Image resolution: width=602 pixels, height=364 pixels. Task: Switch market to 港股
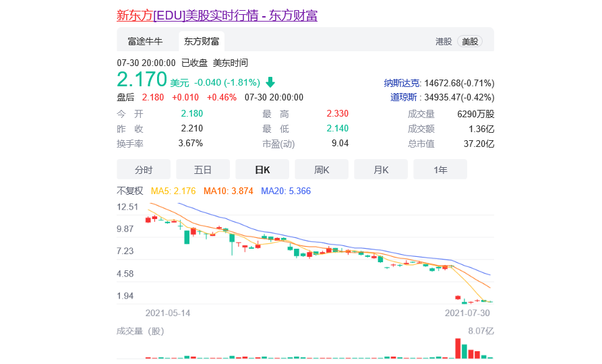click(x=444, y=41)
